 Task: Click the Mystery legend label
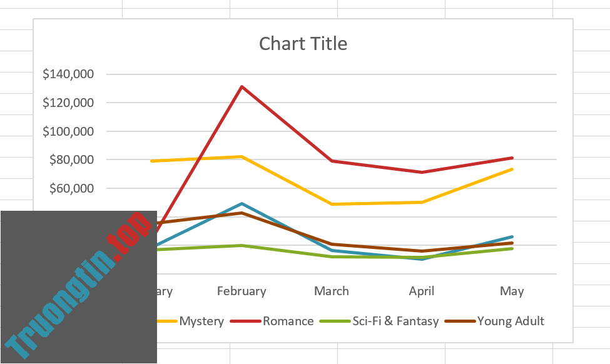coord(201,321)
